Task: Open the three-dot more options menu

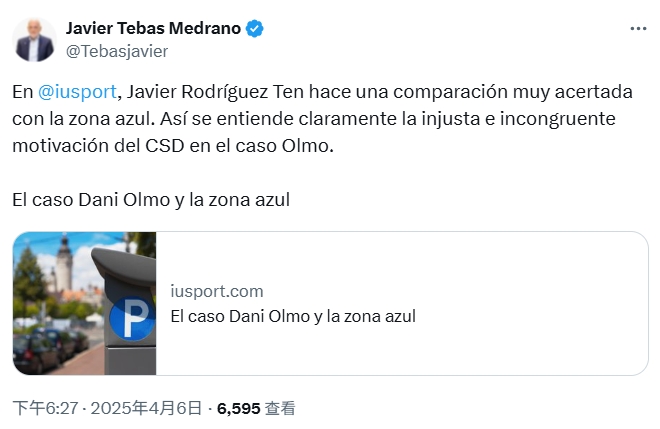Action: pyautogui.click(x=638, y=29)
